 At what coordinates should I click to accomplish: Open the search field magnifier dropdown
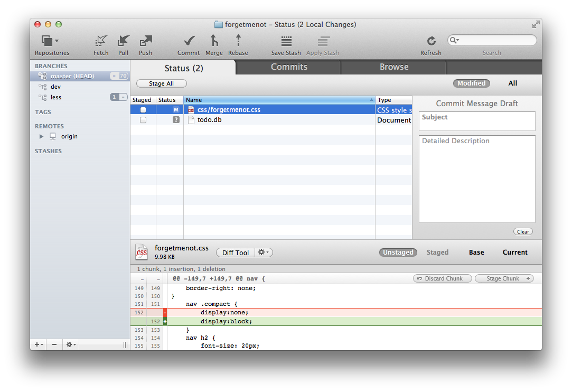coord(454,40)
